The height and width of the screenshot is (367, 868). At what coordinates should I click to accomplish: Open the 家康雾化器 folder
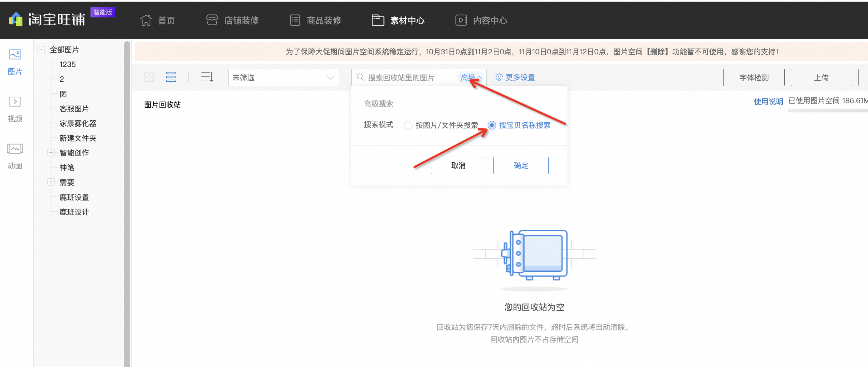(78, 123)
